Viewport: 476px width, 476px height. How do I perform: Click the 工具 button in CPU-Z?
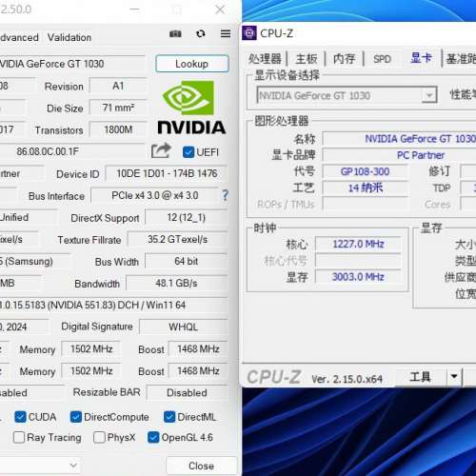pos(420,377)
